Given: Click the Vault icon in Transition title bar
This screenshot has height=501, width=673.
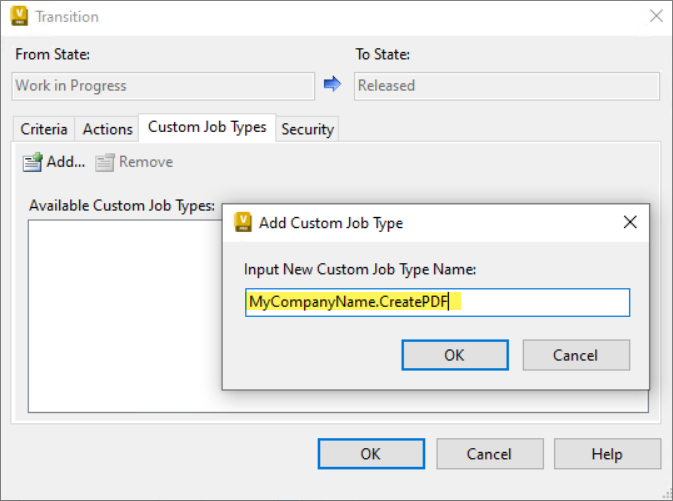Looking at the screenshot, I should coord(19,16).
